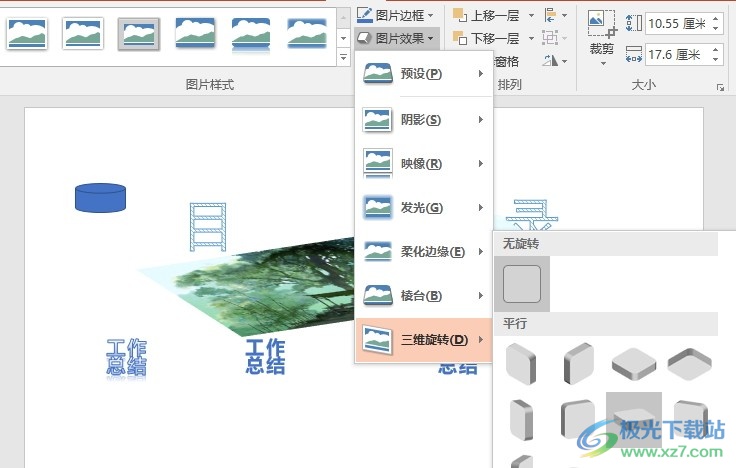Choose first preset in second 平行 row
Screen dimensions: 736x468
(x=521, y=420)
